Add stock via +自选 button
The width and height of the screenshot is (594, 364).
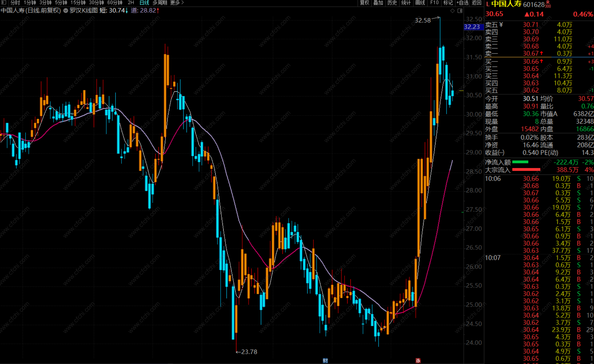tap(462, 3)
